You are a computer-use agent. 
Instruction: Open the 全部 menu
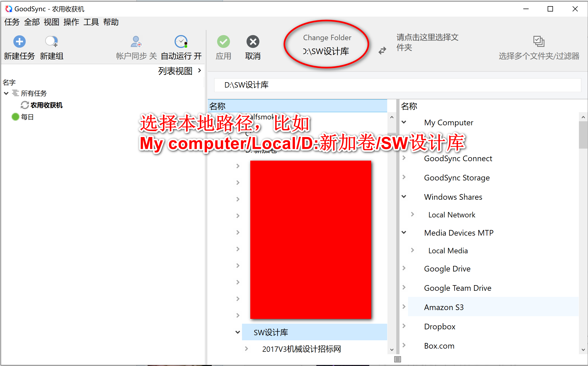[32, 22]
